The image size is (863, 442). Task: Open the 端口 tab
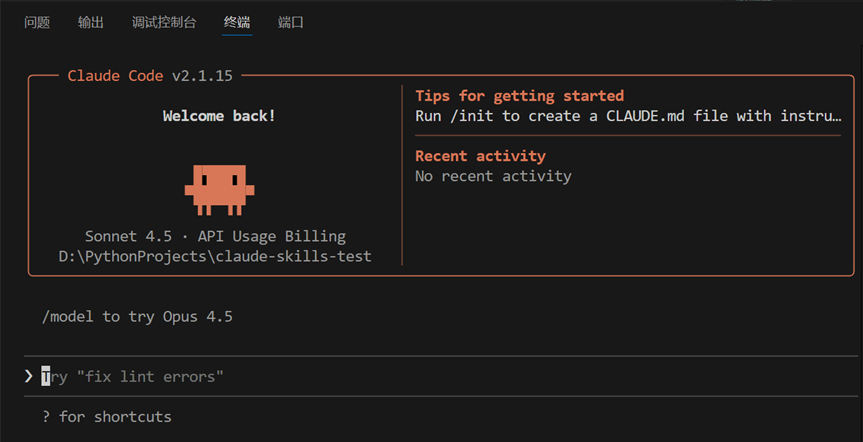[291, 23]
